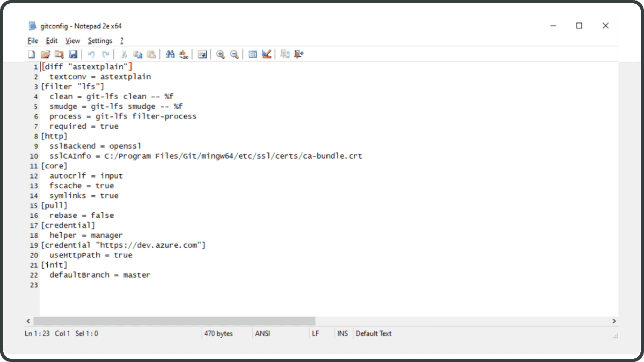Screen dimensions: 644x362
Task: Zoom out of the text
Action: click(x=234, y=54)
